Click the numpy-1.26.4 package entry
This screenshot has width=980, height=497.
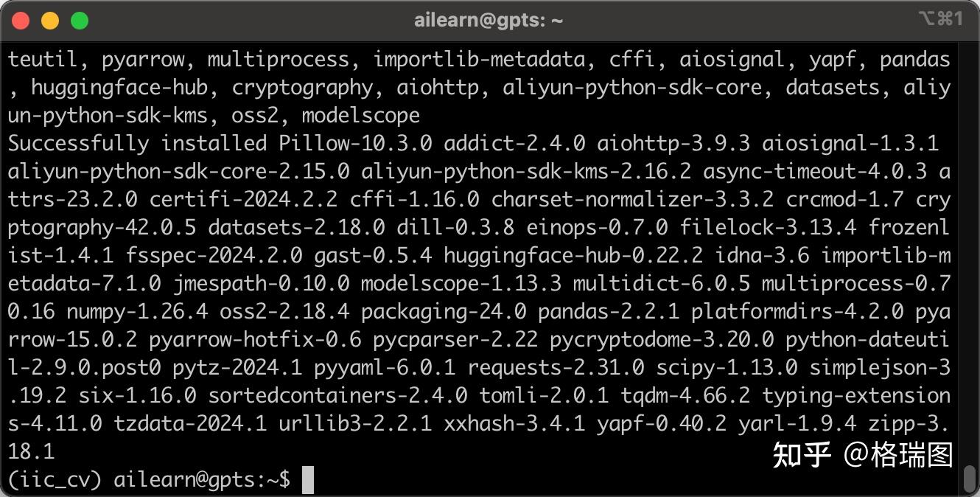point(137,312)
